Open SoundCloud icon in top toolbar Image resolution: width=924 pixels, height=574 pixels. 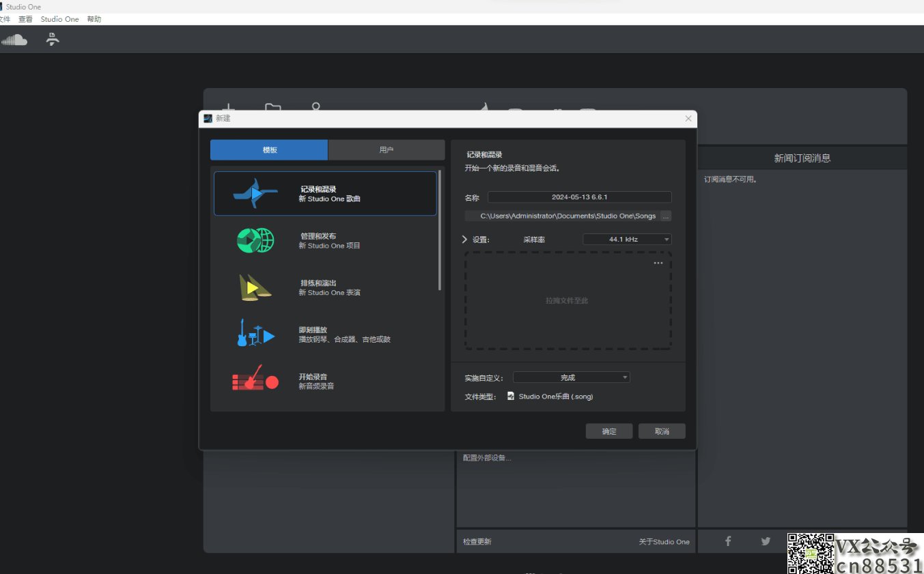(14, 40)
